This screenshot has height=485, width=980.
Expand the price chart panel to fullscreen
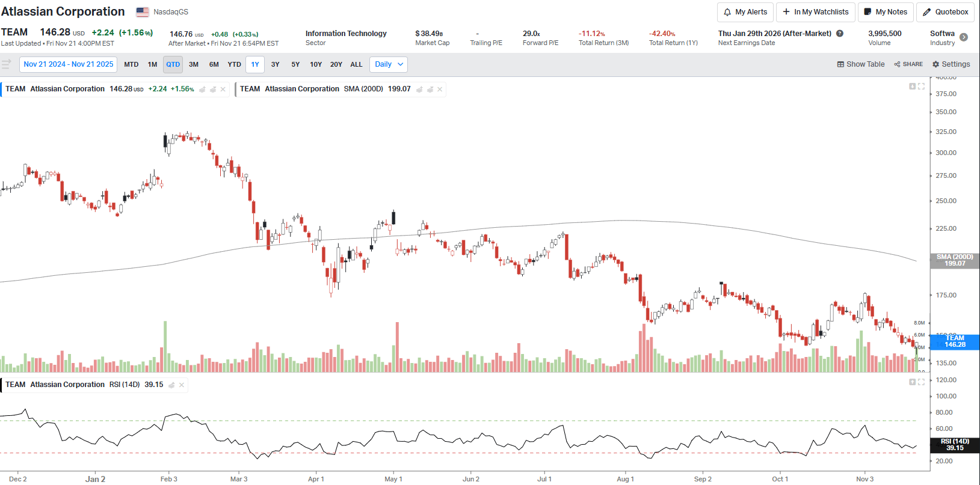click(x=921, y=87)
